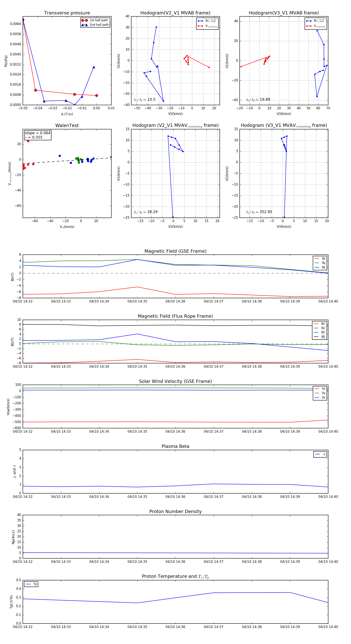Select the Bz' legend entry
Screen dimensions: 351x644
[320, 332]
